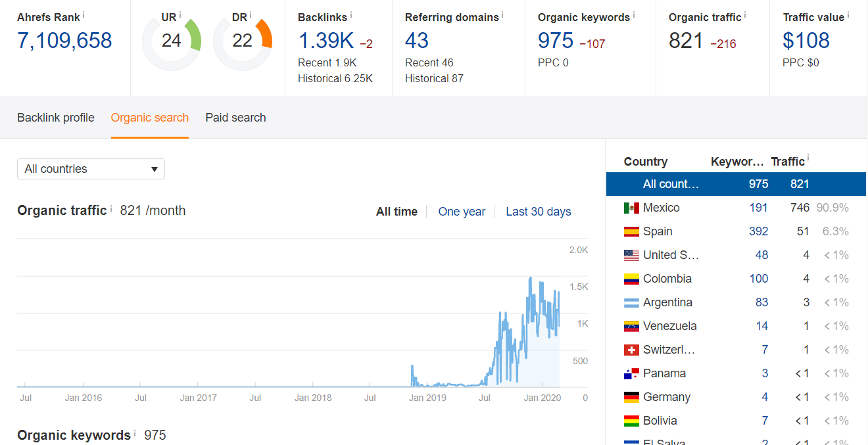This screenshot has width=868, height=445.
Task: Click info icon beside Organic traffic chart title
Action: [x=110, y=208]
